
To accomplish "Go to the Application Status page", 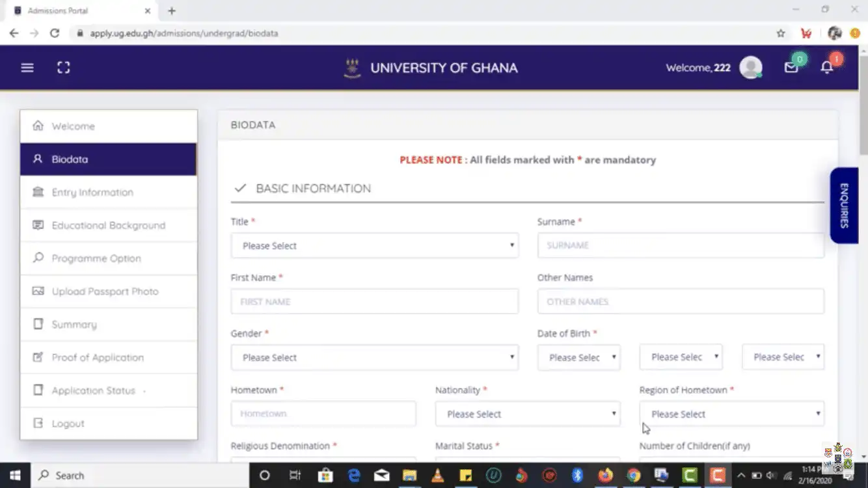I will 94,390.
